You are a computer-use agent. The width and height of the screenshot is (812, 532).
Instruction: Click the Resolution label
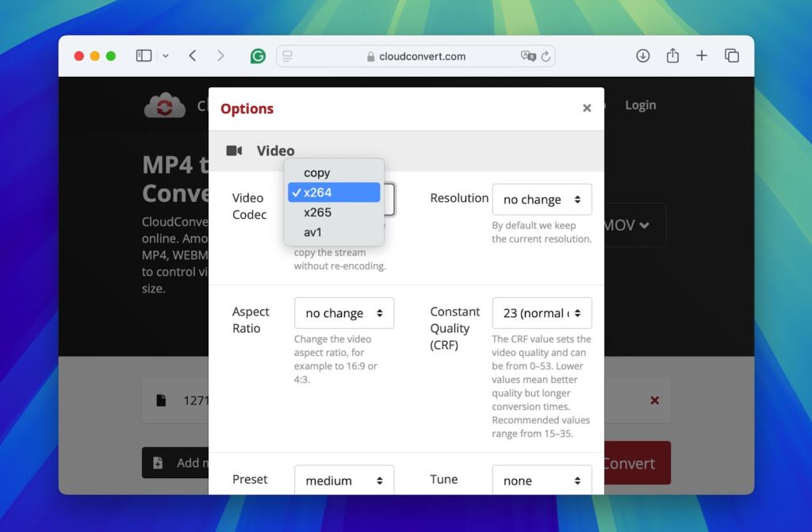[459, 198]
